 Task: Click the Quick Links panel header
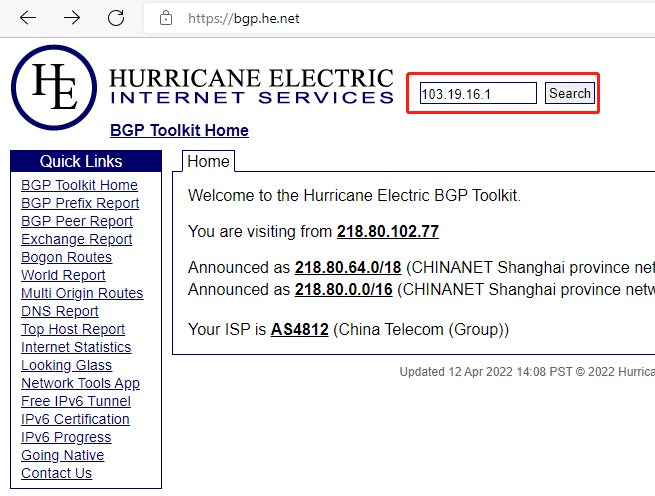tap(86, 161)
